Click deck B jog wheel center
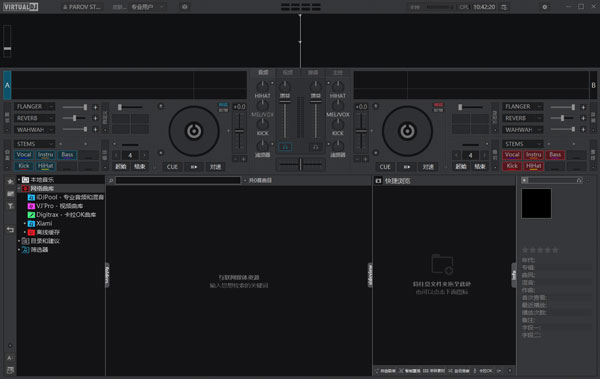The width and height of the screenshot is (600, 379). pyautogui.click(x=407, y=131)
